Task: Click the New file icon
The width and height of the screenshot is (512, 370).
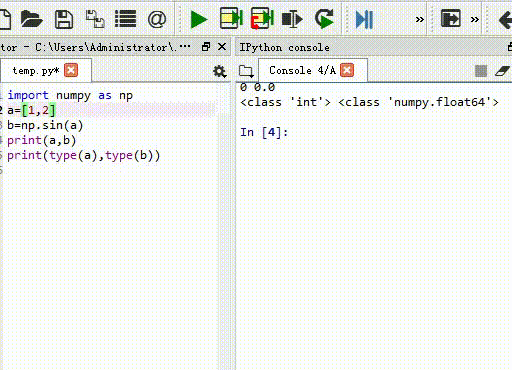Action: point(5,19)
